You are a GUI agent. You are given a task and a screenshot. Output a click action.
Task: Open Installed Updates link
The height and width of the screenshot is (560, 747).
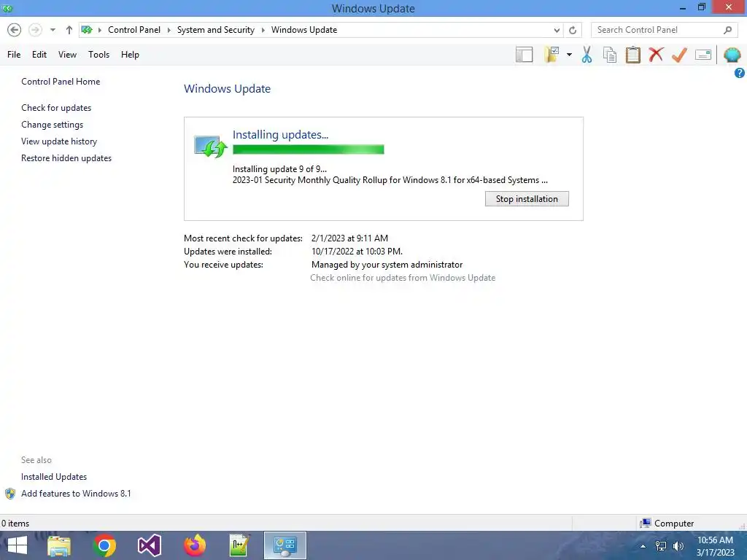(x=54, y=477)
